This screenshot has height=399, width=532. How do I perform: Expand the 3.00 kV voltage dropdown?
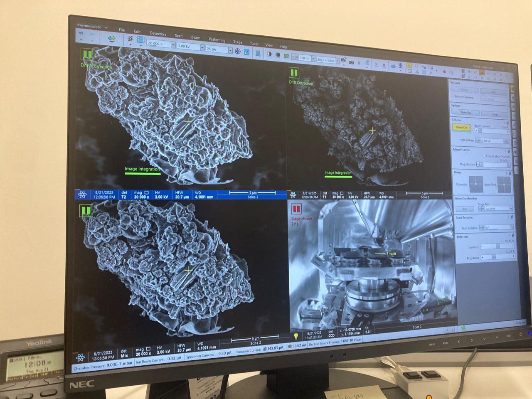202,48
